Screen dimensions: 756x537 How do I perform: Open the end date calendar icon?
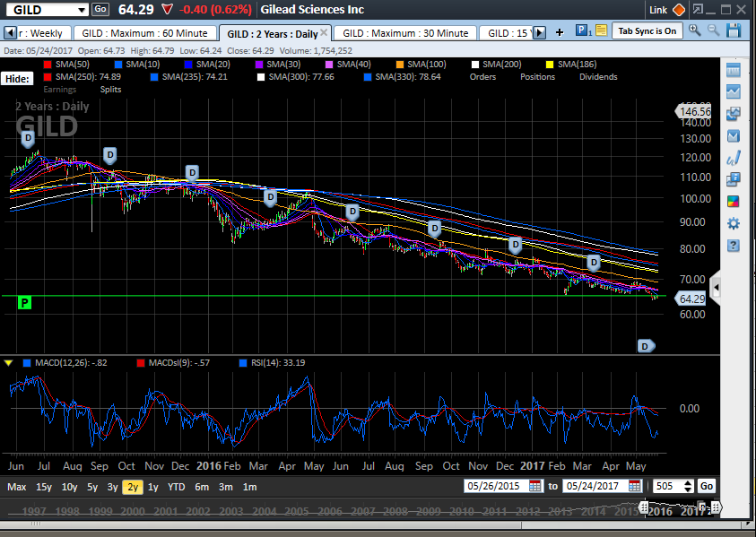pyautogui.click(x=635, y=486)
